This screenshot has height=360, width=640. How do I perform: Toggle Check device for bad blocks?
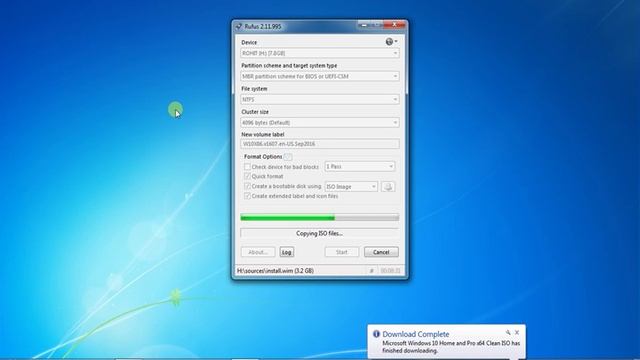(247, 167)
